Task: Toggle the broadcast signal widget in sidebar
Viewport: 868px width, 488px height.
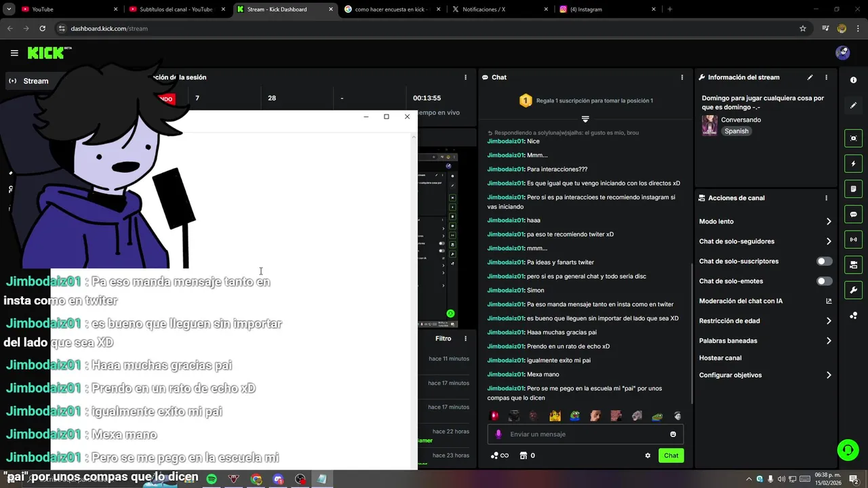Action: tap(853, 239)
